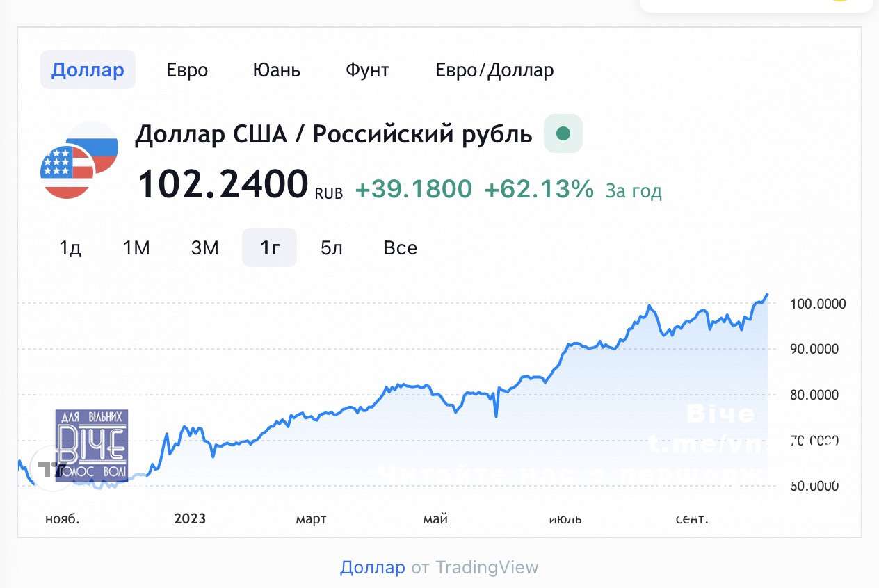Click the USD/RUB flags icon
879x588 pixels.
pos(79,160)
